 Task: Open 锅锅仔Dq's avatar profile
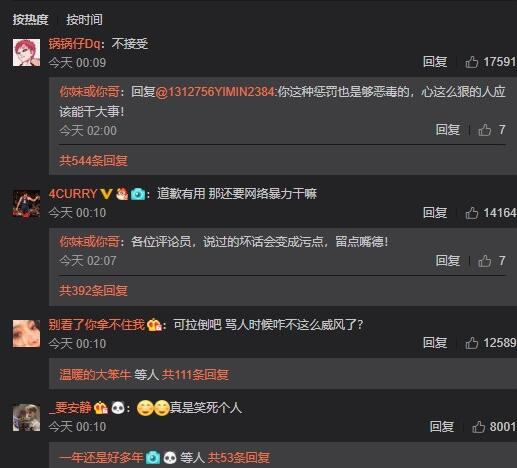point(26,52)
